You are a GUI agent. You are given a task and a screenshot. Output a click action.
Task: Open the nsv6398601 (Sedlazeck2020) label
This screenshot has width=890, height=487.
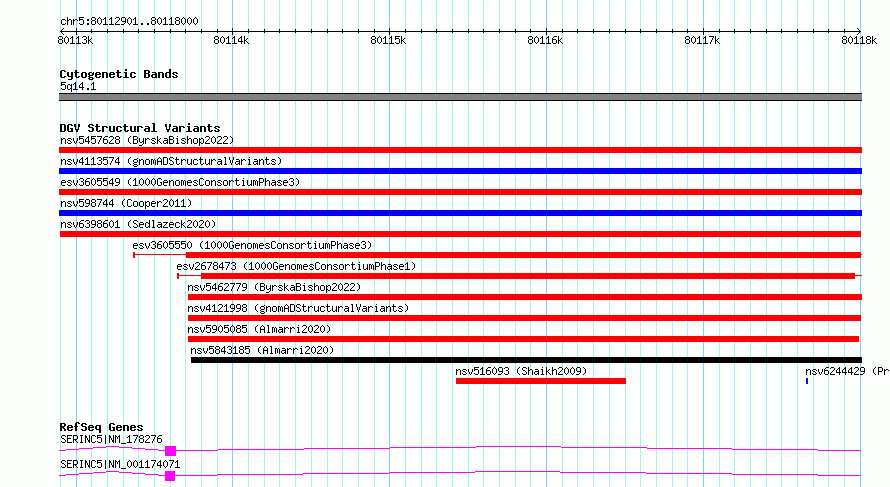tap(138, 224)
